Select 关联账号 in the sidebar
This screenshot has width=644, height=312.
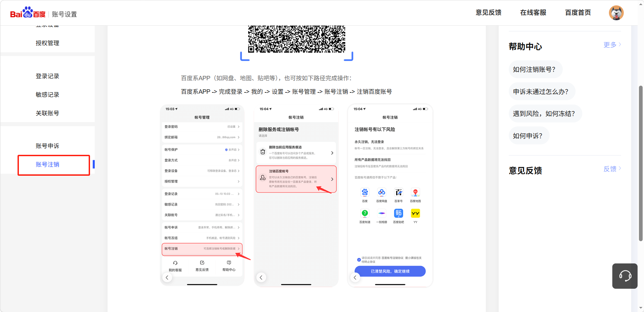48,113
